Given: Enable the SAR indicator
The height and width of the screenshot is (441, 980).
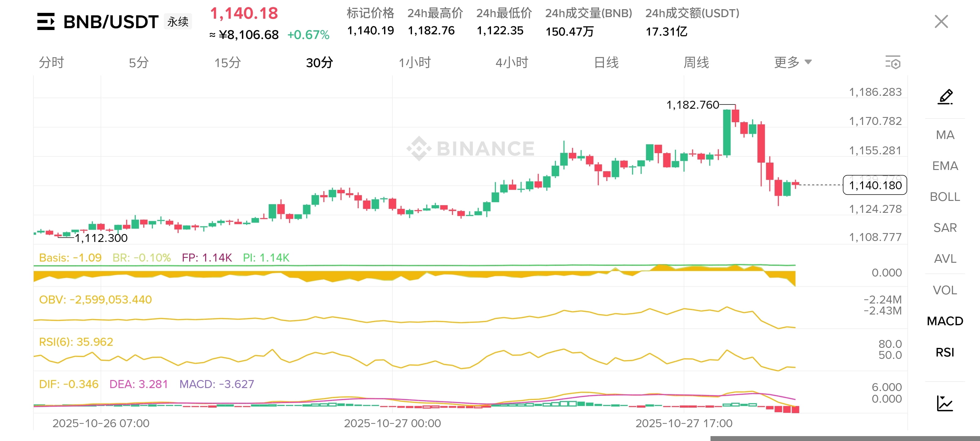Looking at the screenshot, I should coord(945,228).
